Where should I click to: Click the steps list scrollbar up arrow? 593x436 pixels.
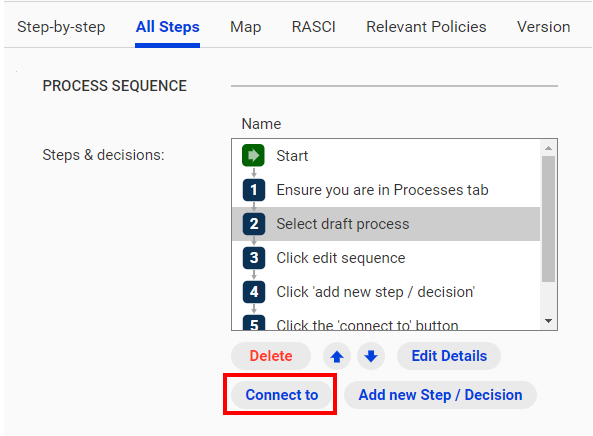[x=548, y=148]
